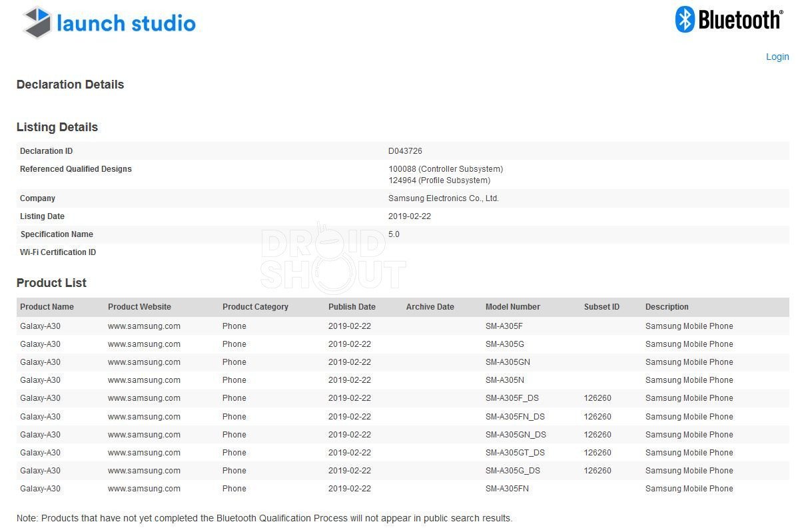The height and width of the screenshot is (532, 798).
Task: Click the Product Category column header
Action: coord(256,307)
